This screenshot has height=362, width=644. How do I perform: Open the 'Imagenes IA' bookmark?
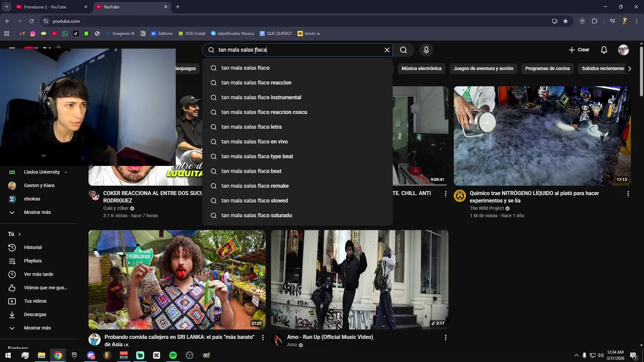point(120,34)
